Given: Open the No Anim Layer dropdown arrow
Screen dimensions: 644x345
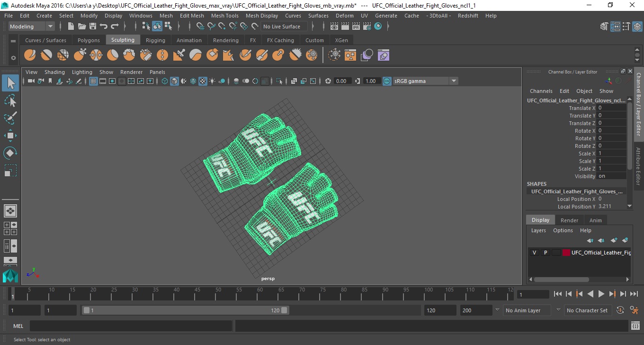Looking at the screenshot, I should tap(497, 310).
